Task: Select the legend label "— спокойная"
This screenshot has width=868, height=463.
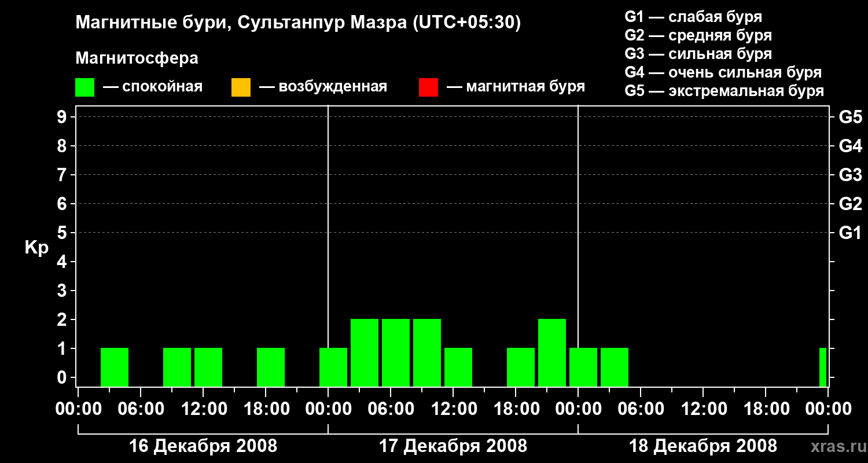Action: coord(153,87)
